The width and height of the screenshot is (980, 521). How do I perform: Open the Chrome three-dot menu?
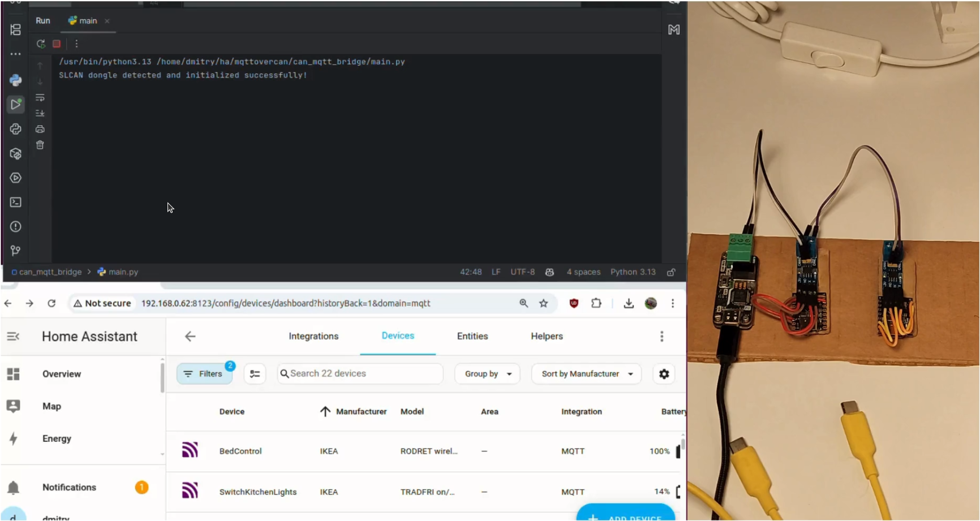pos(673,303)
